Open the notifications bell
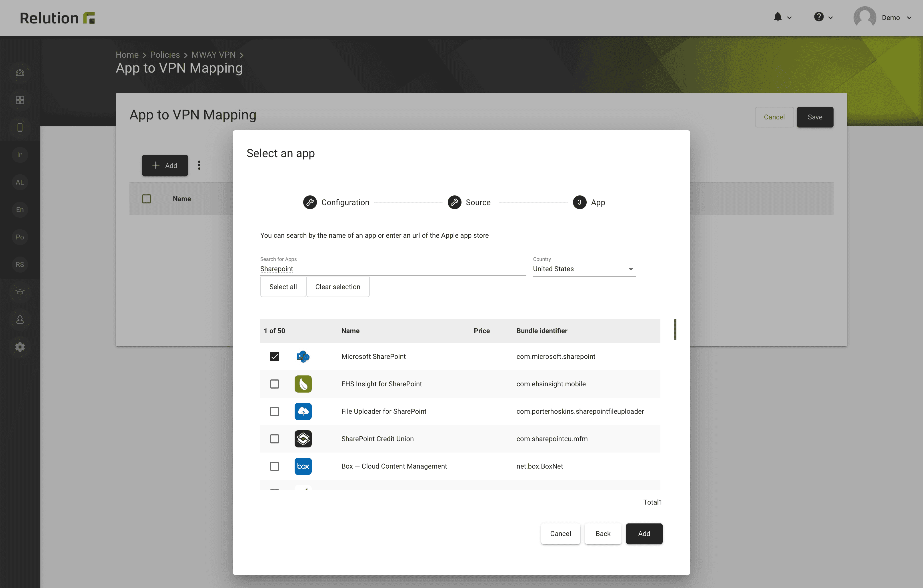Screen dimensions: 923x588 point(777,17)
